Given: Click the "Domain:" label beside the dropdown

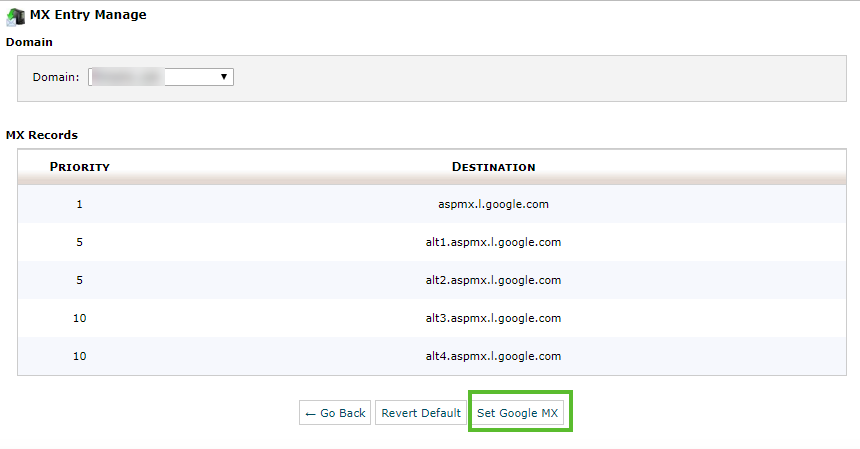Looking at the screenshot, I should [x=56, y=77].
